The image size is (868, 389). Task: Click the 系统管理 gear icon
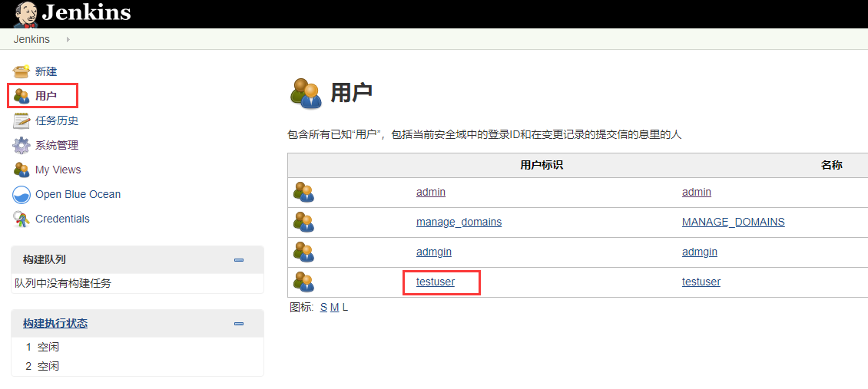22,145
